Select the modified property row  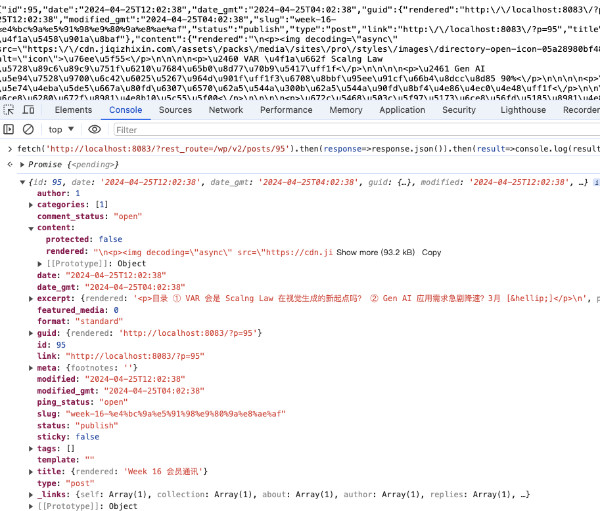pos(111,379)
